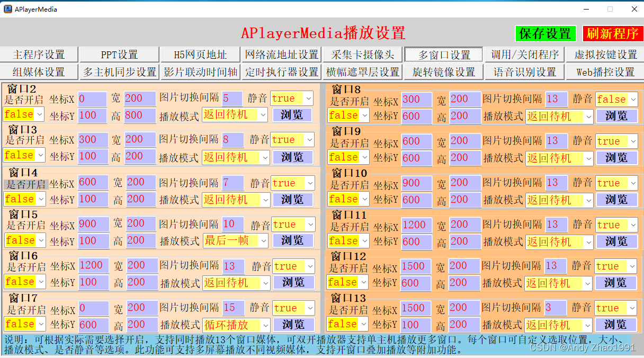Image resolution: width=644 pixels, height=358 pixels.
Task: Click 窗口13 坐标Y field showing 100
Action: tap(415, 324)
